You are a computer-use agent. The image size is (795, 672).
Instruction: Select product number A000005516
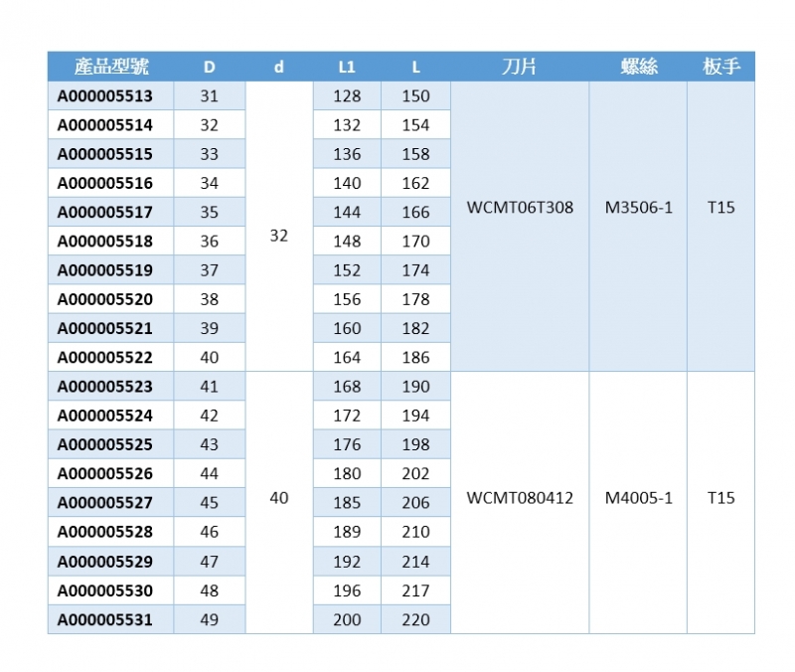(x=105, y=183)
